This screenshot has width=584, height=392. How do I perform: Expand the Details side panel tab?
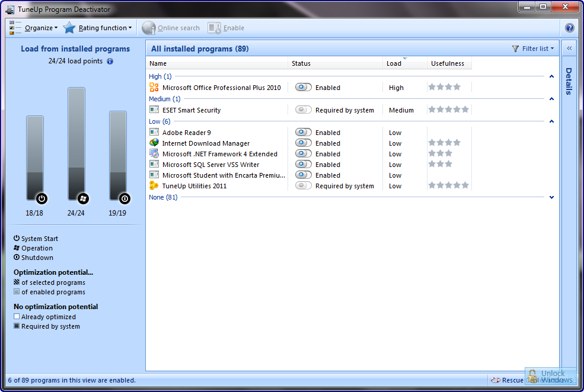pyautogui.click(x=569, y=82)
